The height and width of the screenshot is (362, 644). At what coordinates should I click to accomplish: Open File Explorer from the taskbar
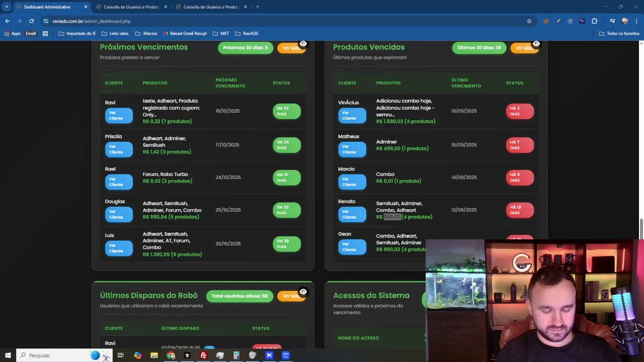pos(154,355)
